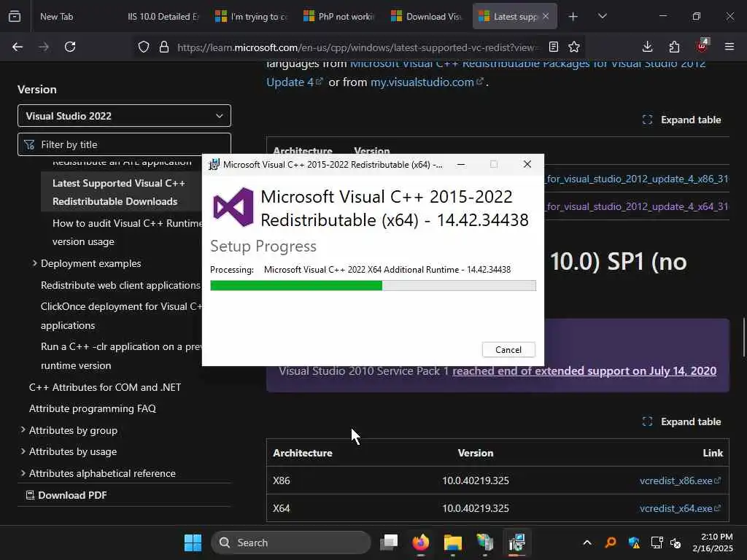Viewport: 747px width, 560px height.
Task: Open a new browser tab
Action: point(573,17)
